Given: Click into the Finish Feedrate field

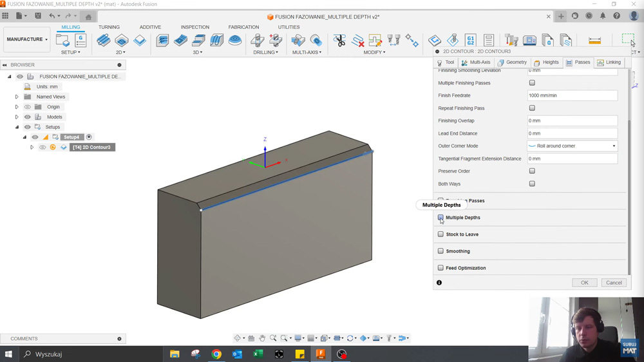Looking at the screenshot, I should 572,95.
